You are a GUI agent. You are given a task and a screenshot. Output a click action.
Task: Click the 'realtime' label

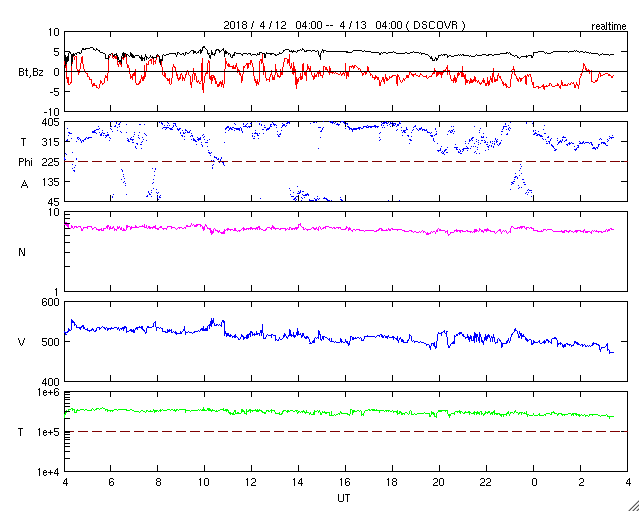[609, 27]
